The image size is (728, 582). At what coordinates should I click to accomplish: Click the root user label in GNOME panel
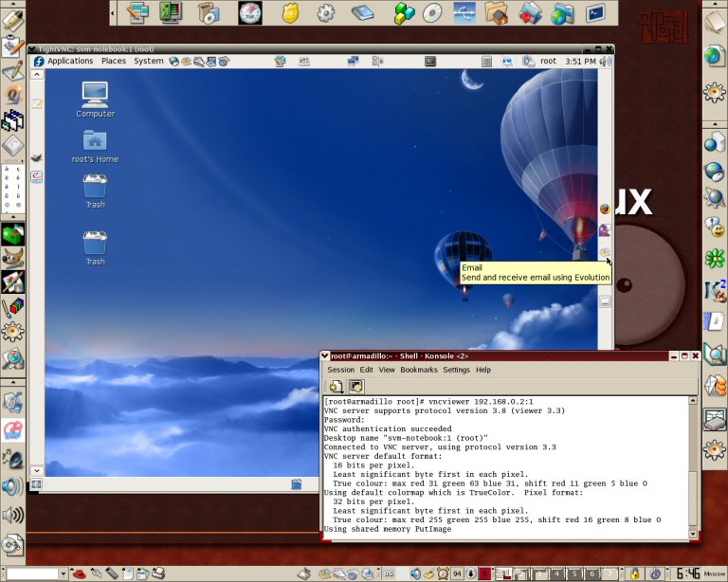pyautogui.click(x=548, y=61)
